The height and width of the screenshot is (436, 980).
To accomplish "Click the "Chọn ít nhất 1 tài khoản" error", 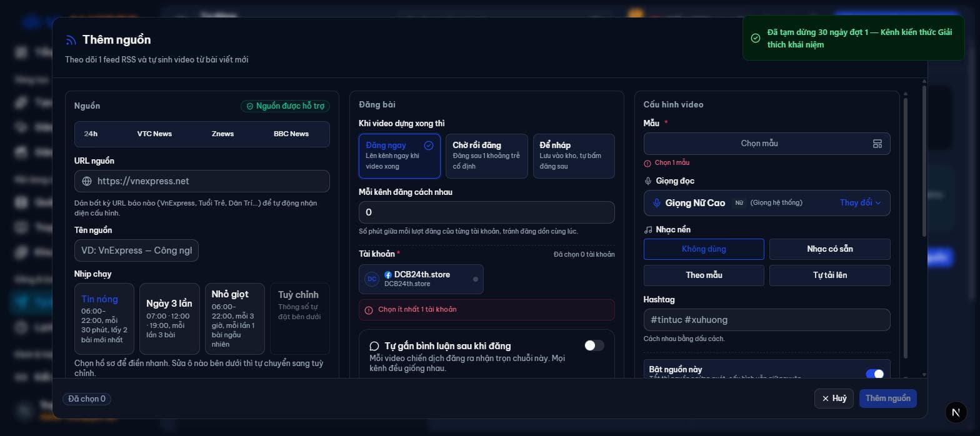I will (x=487, y=310).
